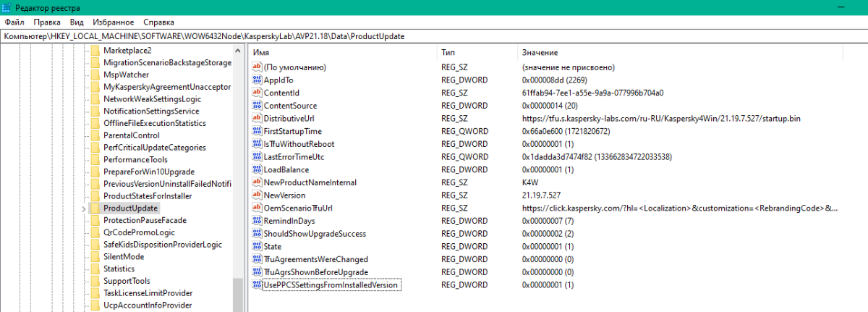Click binary icon of FirstStartupTime value
Image resolution: width=868 pixels, height=312 pixels.
[257, 131]
